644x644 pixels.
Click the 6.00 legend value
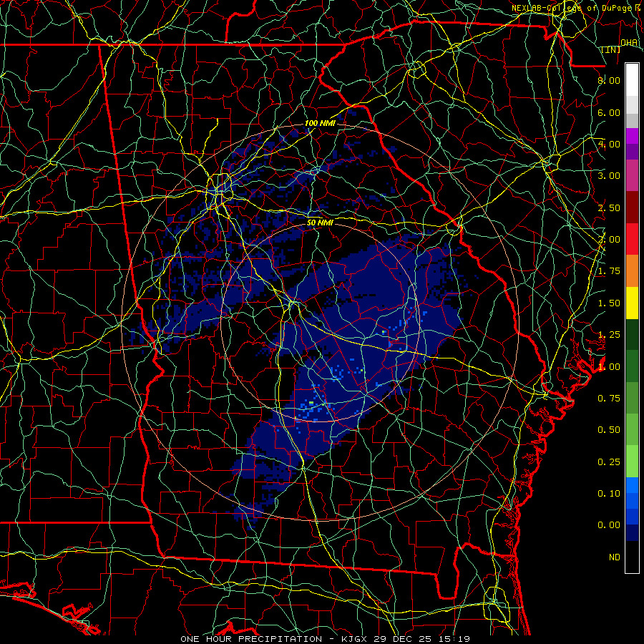(609, 112)
